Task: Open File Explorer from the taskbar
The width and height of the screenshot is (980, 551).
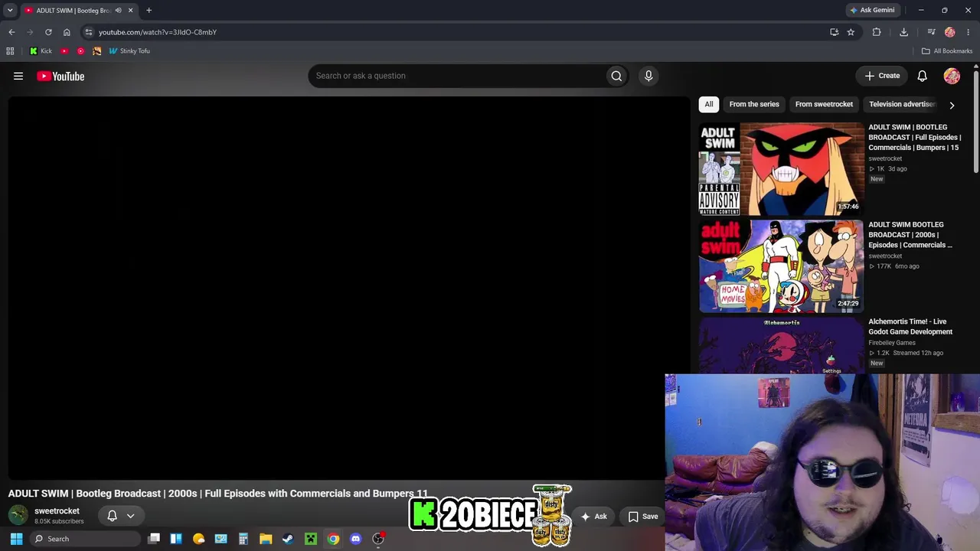Action: [x=266, y=539]
